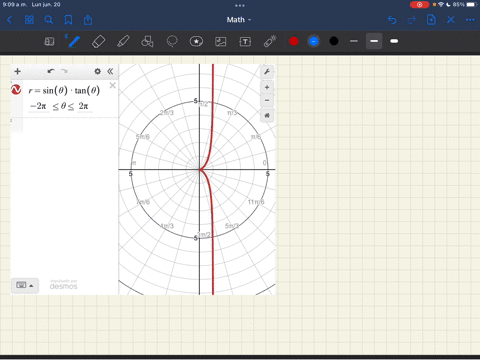The height and width of the screenshot is (360, 480).
Task: Click the desmos logo link
Action: [x=63, y=285]
